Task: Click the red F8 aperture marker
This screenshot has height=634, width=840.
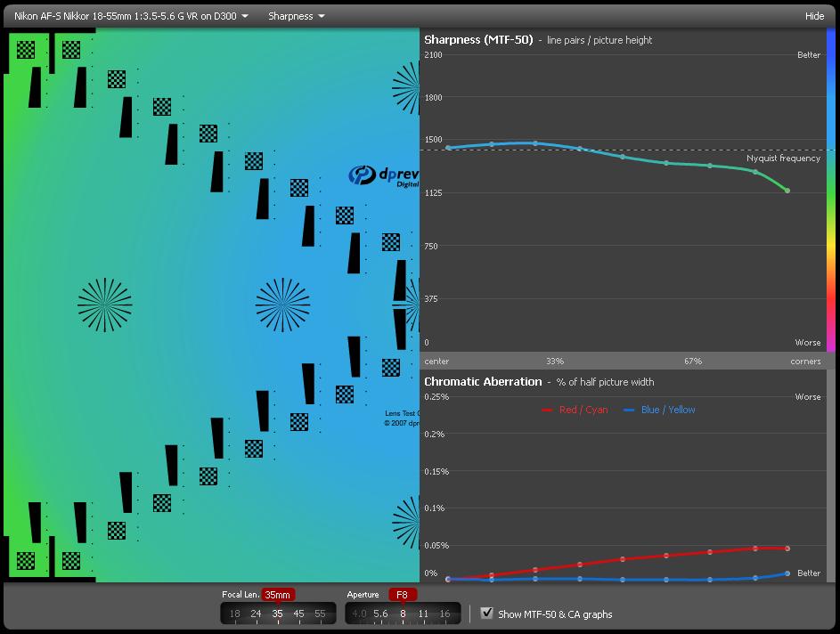Action: click(x=403, y=595)
